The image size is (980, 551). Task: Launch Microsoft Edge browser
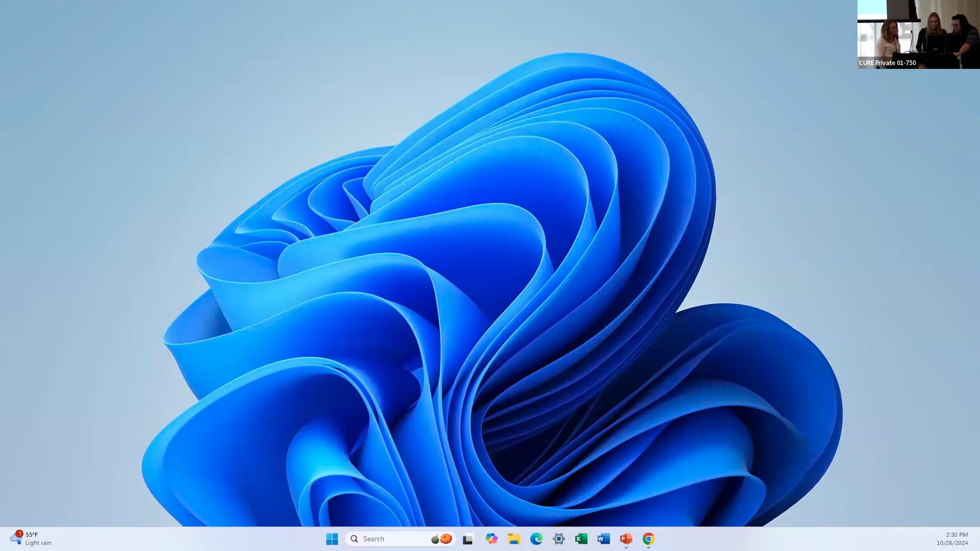tap(536, 539)
